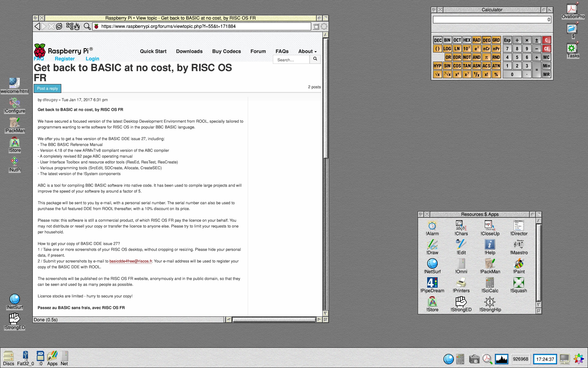Switch Calculator angle mode to GRD

pos(496,40)
